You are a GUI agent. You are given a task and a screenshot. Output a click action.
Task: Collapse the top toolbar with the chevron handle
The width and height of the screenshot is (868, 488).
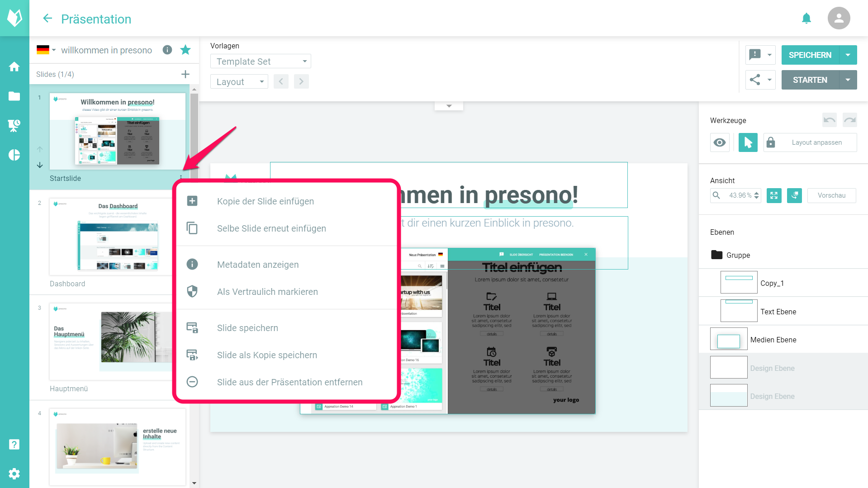(449, 106)
